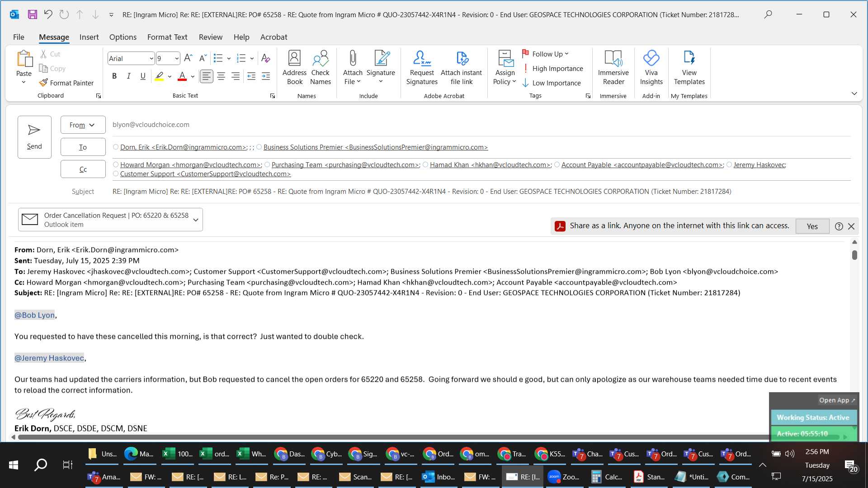Expand the numbering list options

coord(252,58)
